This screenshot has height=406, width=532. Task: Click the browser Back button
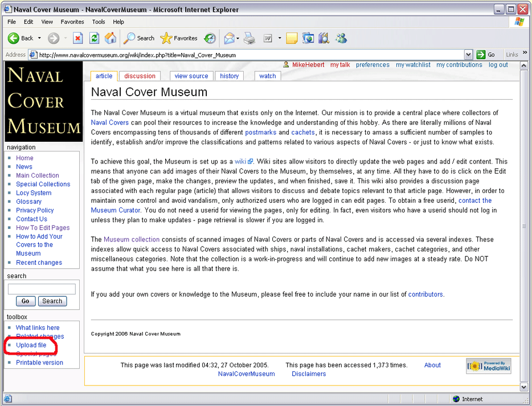click(21, 38)
